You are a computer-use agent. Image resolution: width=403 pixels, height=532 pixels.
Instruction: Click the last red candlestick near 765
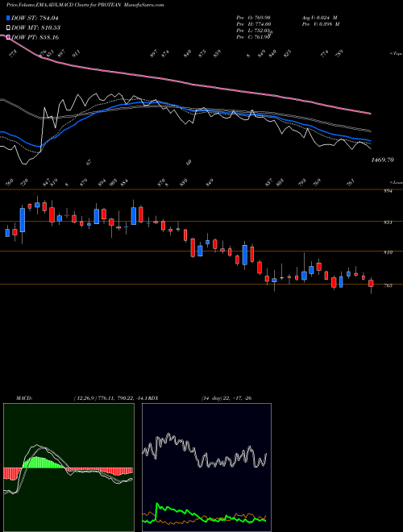tap(371, 283)
